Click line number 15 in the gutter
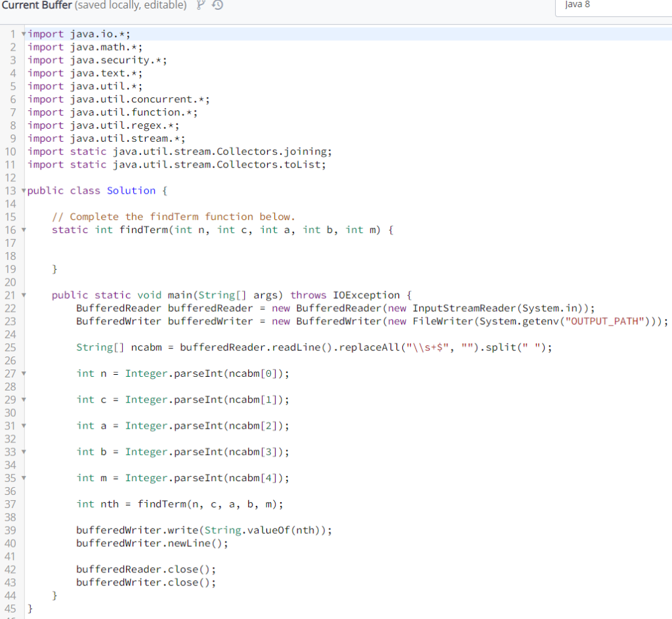The height and width of the screenshot is (619, 672). (x=12, y=217)
